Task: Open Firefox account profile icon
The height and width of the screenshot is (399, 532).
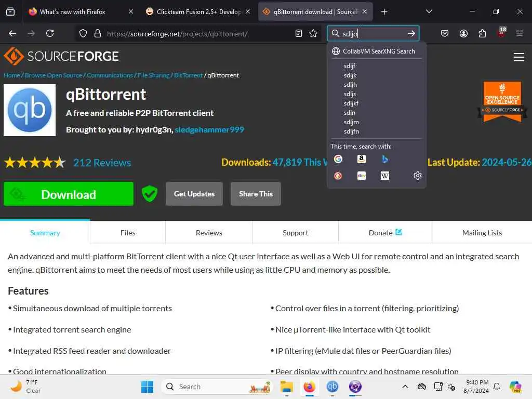Action: 463,33
